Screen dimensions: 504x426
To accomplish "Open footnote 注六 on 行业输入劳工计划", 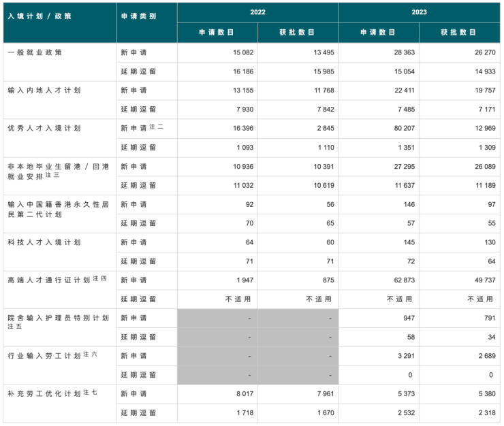I will [x=91, y=355].
